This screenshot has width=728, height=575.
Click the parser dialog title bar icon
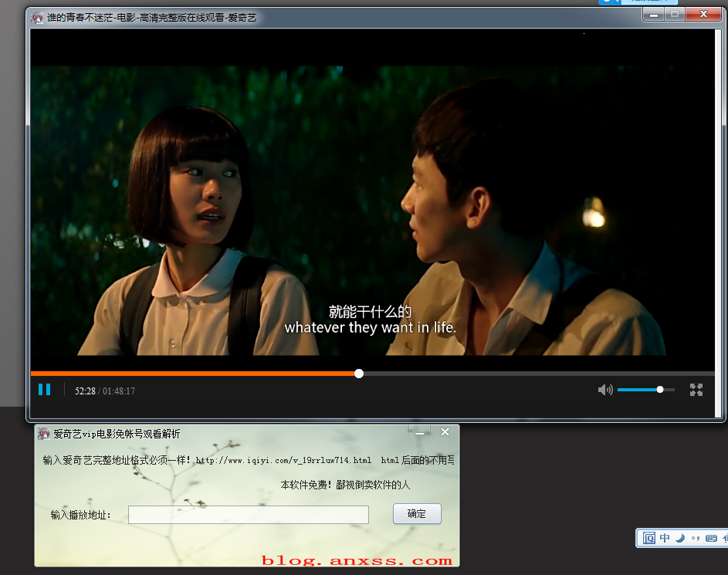coord(44,434)
